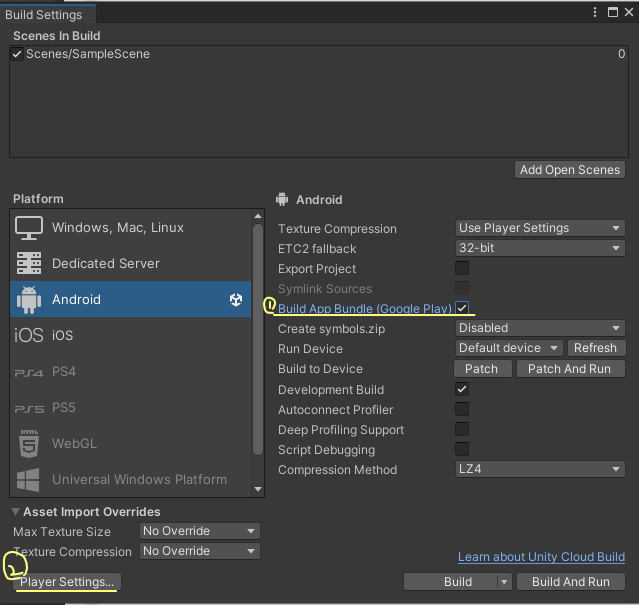
Task: Click the platform list scrollbar thumb
Action: coord(258,339)
